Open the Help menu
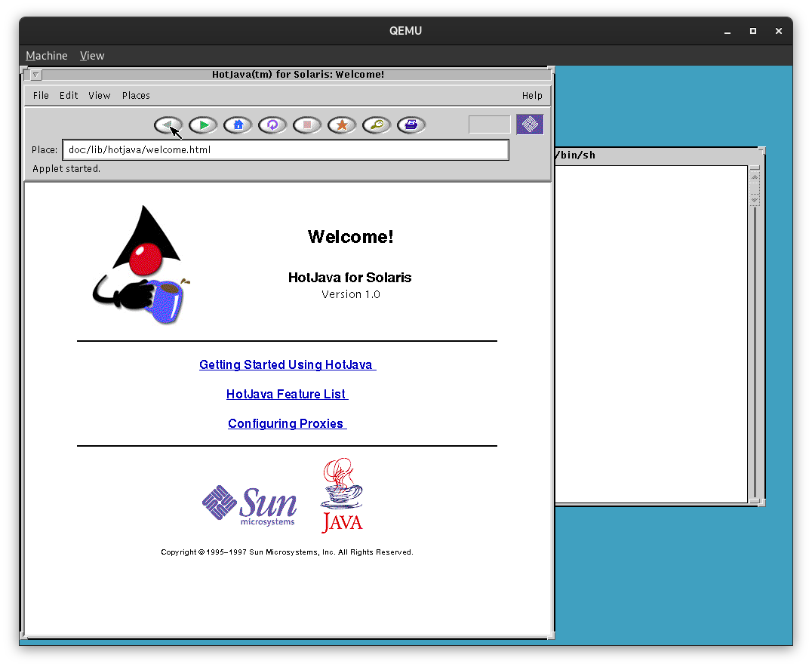This screenshot has width=812, height=667. pyautogui.click(x=532, y=95)
